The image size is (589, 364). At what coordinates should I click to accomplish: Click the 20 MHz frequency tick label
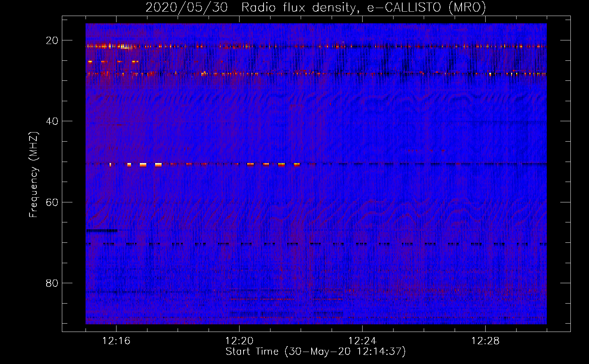point(52,40)
